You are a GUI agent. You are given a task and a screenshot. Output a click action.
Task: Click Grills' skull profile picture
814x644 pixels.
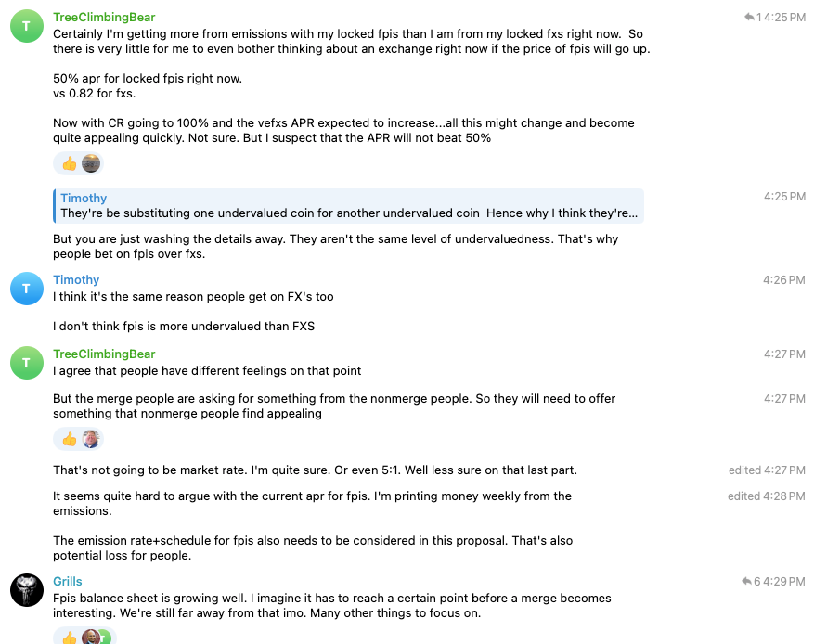pos(25,590)
